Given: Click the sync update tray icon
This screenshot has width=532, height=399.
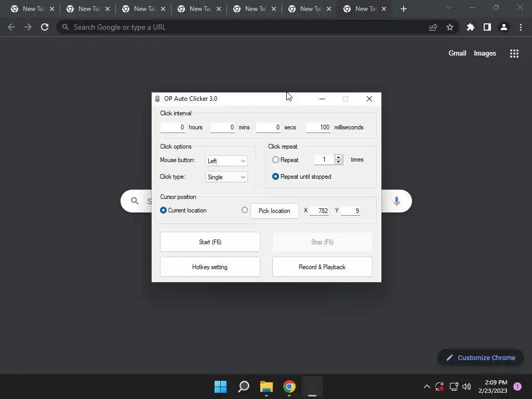Looking at the screenshot, I should (440, 387).
